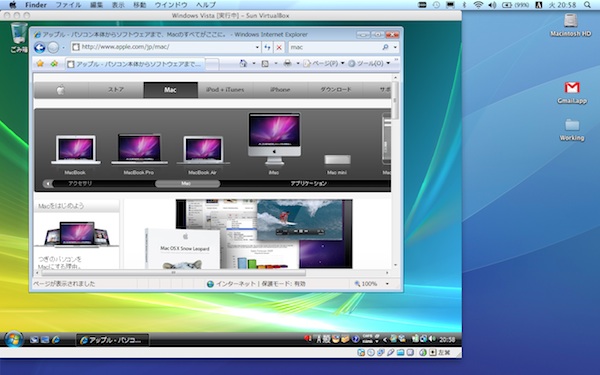Click the Internet Explorer Forward button
The image size is (600, 375).
[54, 48]
